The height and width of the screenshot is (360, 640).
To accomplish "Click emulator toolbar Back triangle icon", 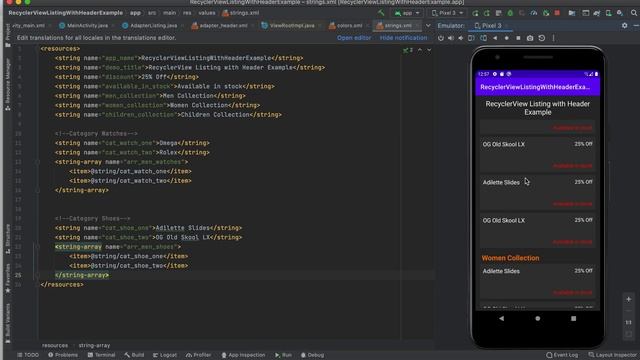I will click(x=495, y=38).
